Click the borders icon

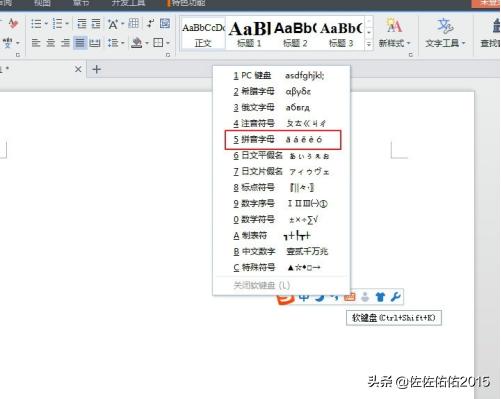click(x=158, y=43)
